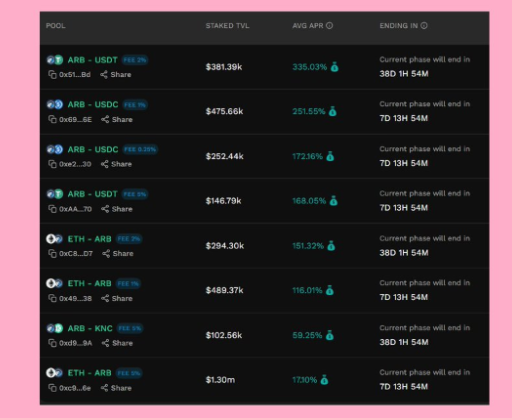512x418 pixels.
Task: Share the 0x69...6E ARB-USDC pool
Action: tap(117, 119)
